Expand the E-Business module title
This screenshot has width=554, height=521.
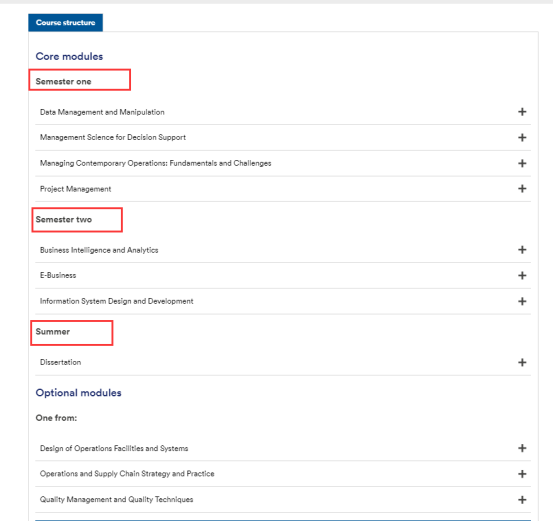tap(58, 275)
